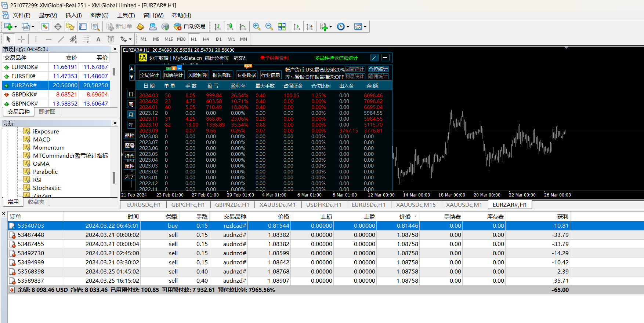Open the indicators list dropdown arrow
The width and height of the screenshot is (644, 323).
tap(330, 27)
